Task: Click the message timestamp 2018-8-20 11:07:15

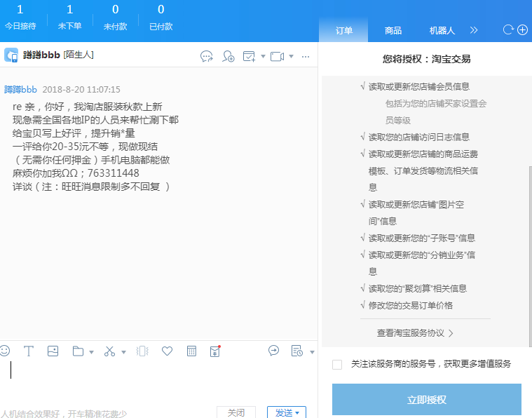Action: click(81, 89)
